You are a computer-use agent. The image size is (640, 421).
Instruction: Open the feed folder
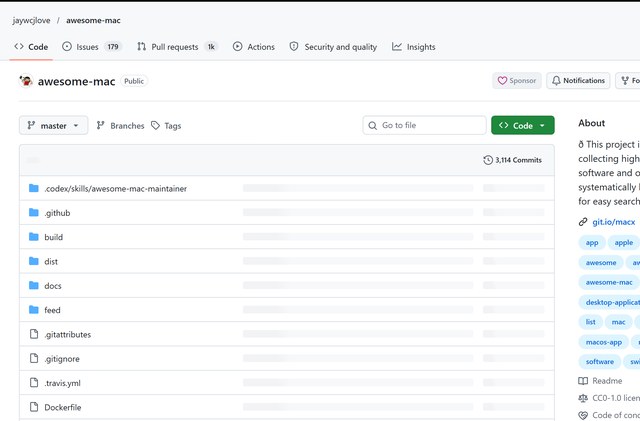click(52, 310)
